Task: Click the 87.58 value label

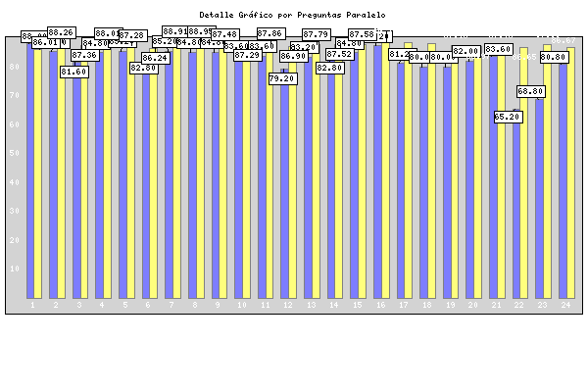Action: coord(363,34)
